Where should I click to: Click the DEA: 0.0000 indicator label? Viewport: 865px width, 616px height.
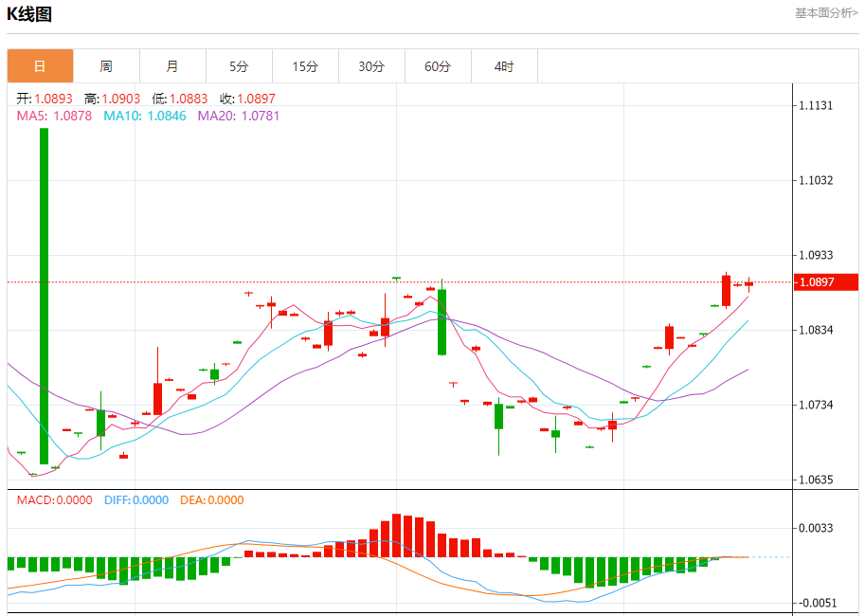coord(212,500)
